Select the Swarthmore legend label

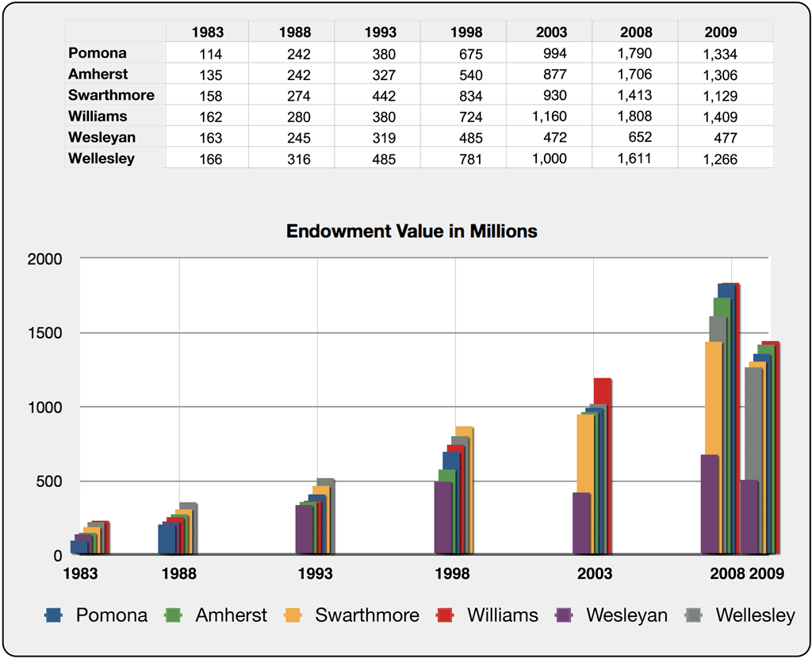click(367, 615)
